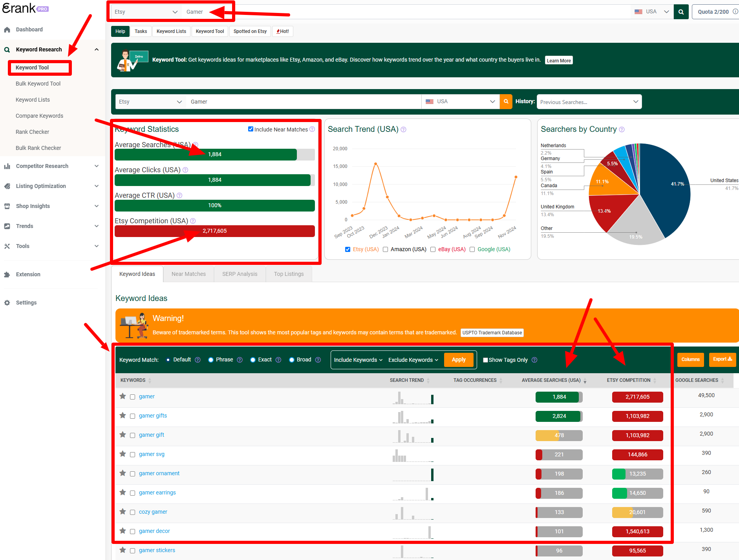The height and width of the screenshot is (560, 739).
Task: Open Rank Checker menu item
Action: pos(32,132)
